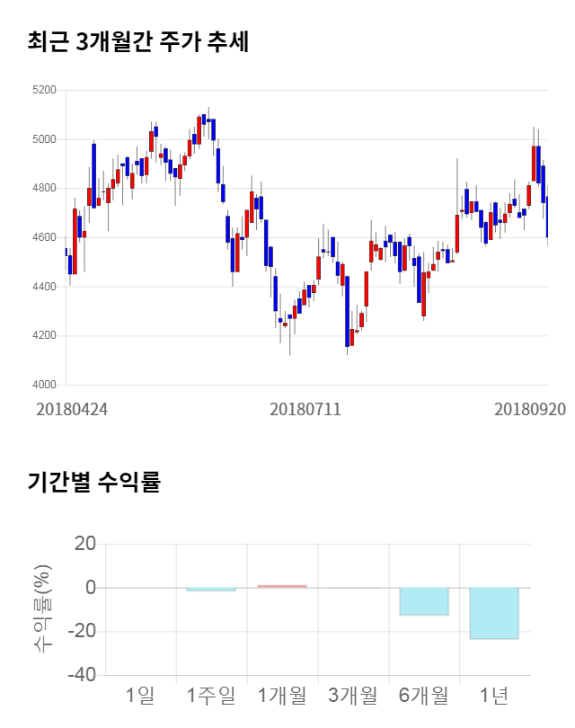The width and height of the screenshot is (575, 728).
Task: Select the 6개월 period label
Action: pos(423,695)
